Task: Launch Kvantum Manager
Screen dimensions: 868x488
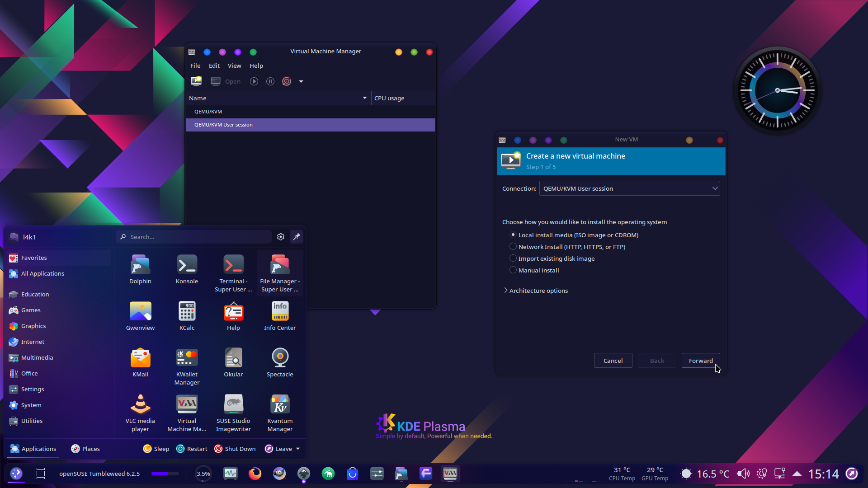Action: coord(280,413)
